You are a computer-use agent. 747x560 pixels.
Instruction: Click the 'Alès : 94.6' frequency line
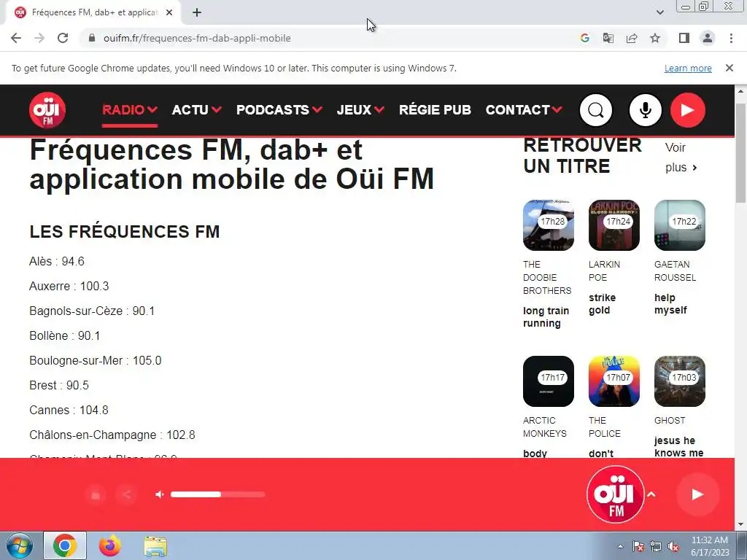pyautogui.click(x=57, y=262)
